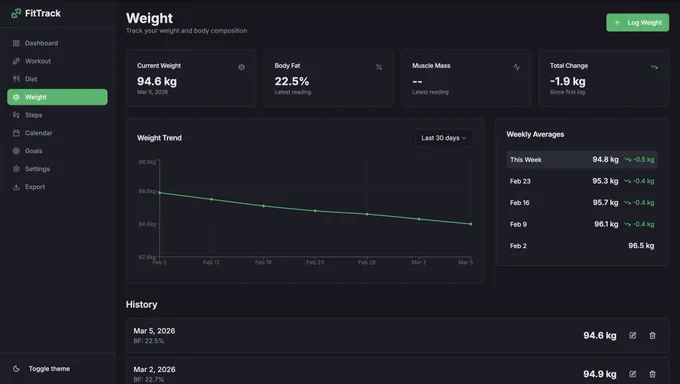The image size is (680, 384).
Task: Click the Weekly Averages heading
Action: (535, 135)
